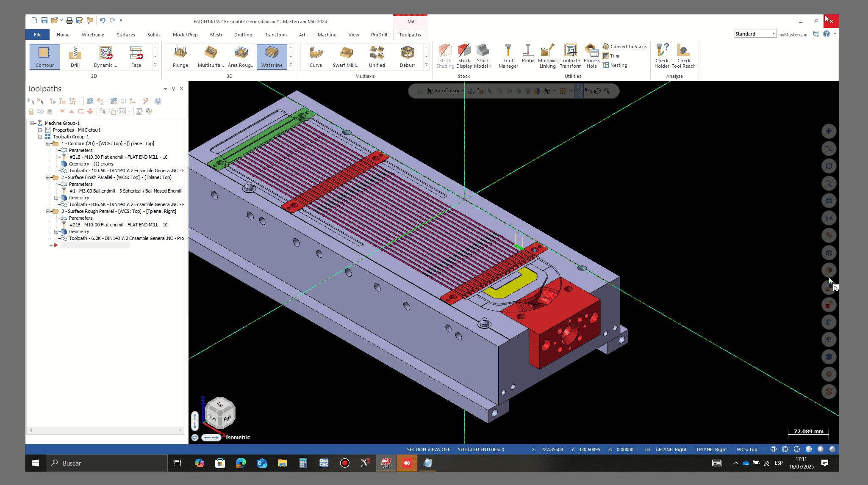Open the Standard workspace dropdown

click(773, 34)
